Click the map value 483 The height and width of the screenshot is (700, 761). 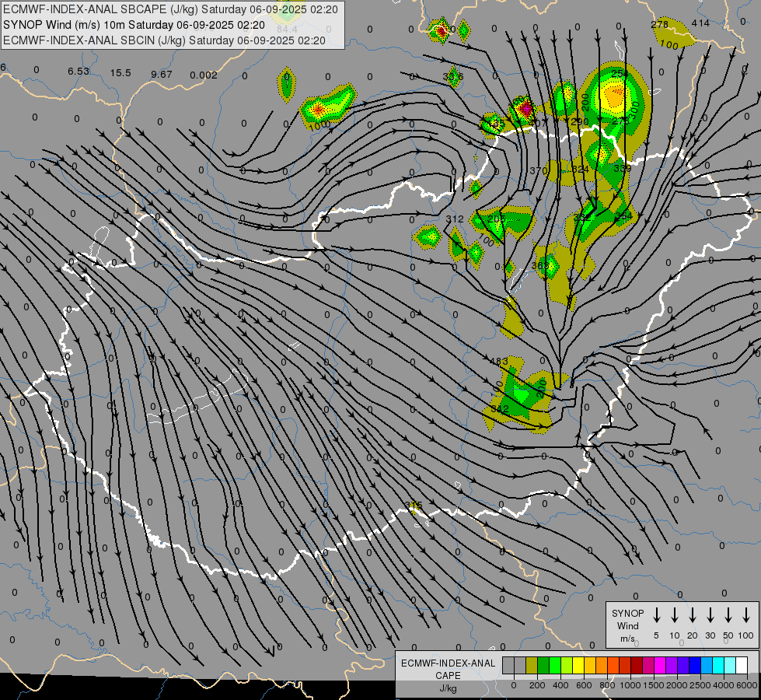pos(499,362)
